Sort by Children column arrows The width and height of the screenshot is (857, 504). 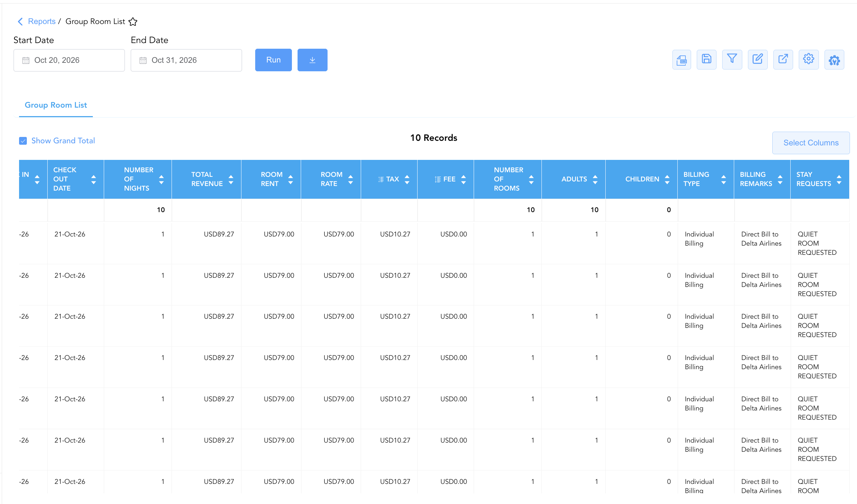(667, 179)
